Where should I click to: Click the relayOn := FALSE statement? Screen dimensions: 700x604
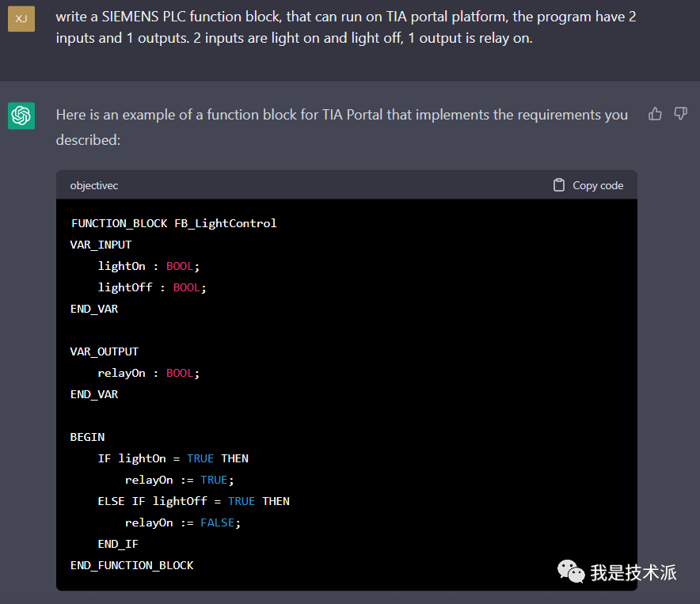[x=182, y=522]
